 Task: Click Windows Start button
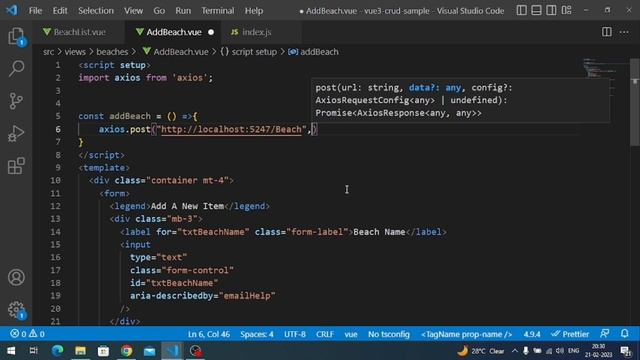pos(11,351)
